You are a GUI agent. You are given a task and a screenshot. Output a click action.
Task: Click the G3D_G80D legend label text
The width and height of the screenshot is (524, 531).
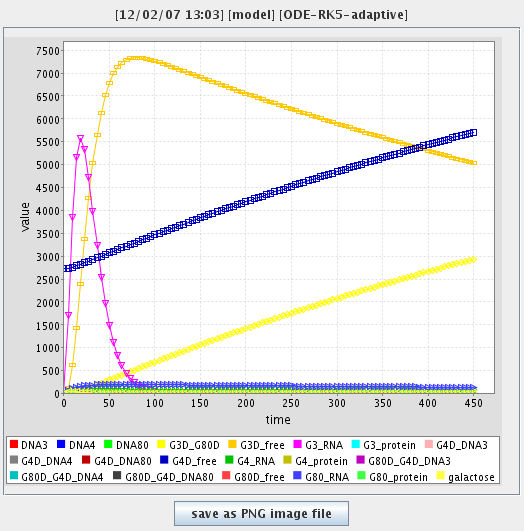[194, 445]
